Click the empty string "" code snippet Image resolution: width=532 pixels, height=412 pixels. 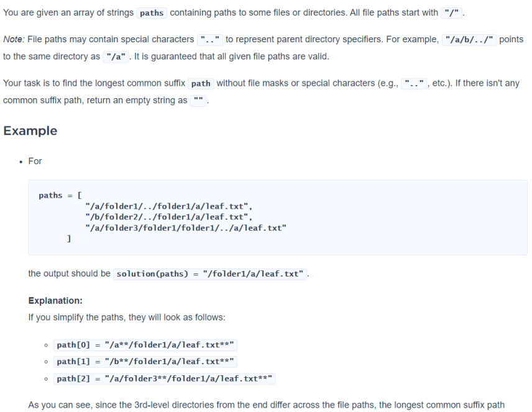coord(199,101)
